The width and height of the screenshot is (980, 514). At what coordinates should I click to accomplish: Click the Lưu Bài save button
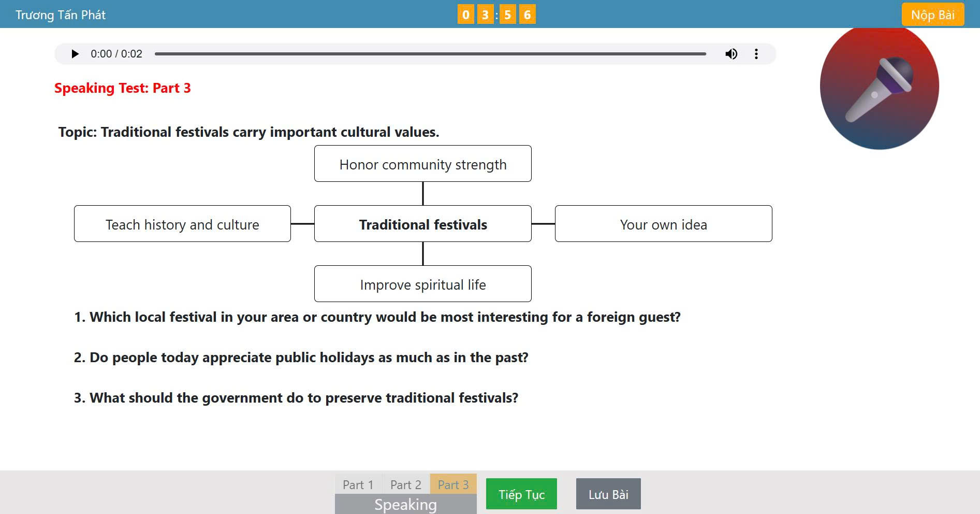tap(608, 494)
